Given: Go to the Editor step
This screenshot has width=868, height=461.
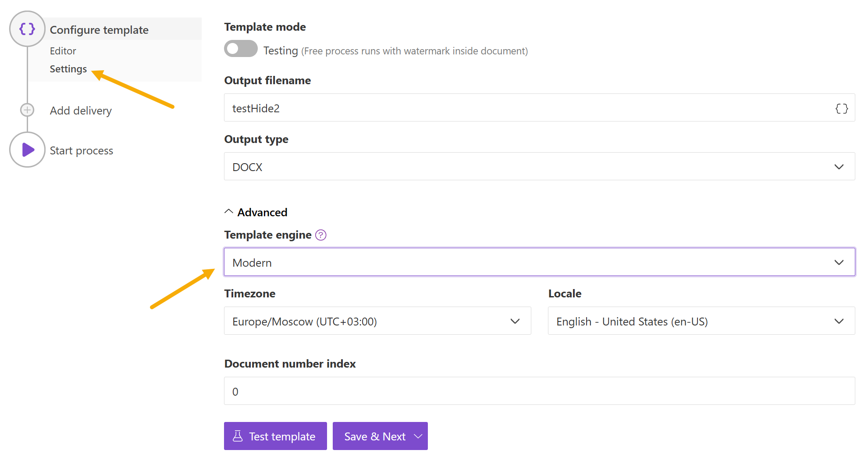Looking at the screenshot, I should [x=63, y=51].
